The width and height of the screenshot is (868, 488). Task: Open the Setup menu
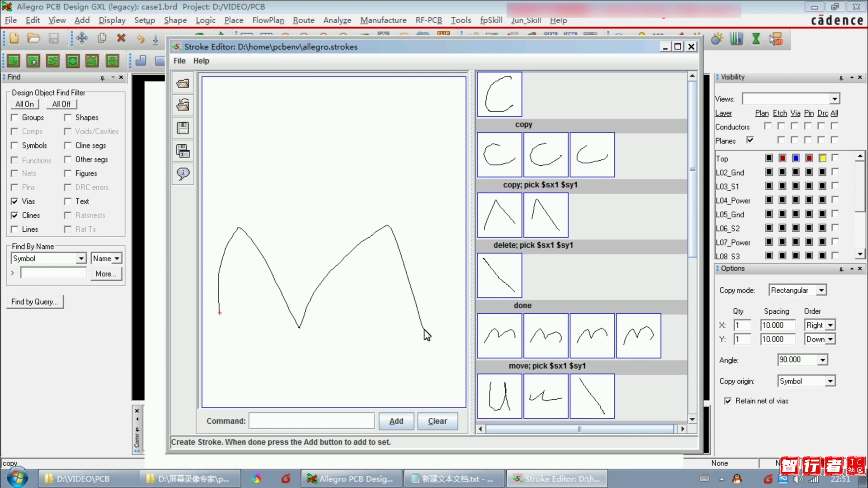point(144,20)
